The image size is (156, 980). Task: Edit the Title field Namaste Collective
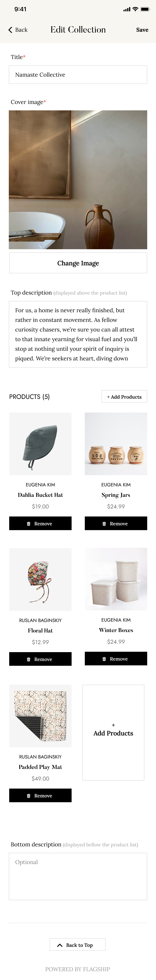tap(78, 75)
